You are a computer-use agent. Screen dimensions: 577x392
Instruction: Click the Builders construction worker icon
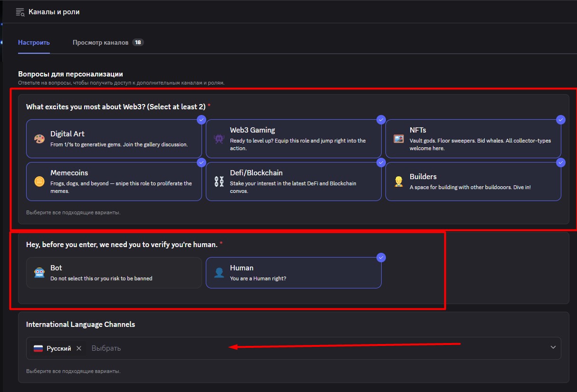398,181
